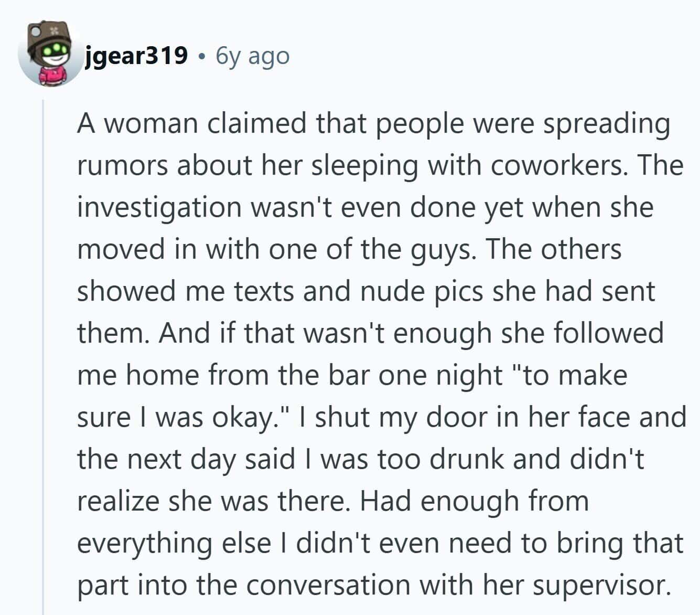
Task: Collapse the comment using the thread line
Action: (44, 357)
